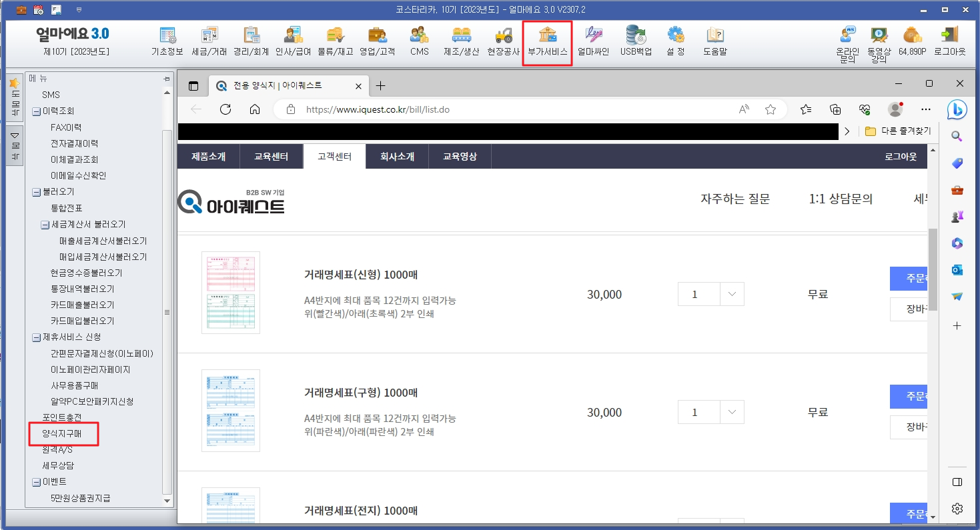Open the 영업/고객 module icon
Screen dimensions: 980x530
pos(377,41)
